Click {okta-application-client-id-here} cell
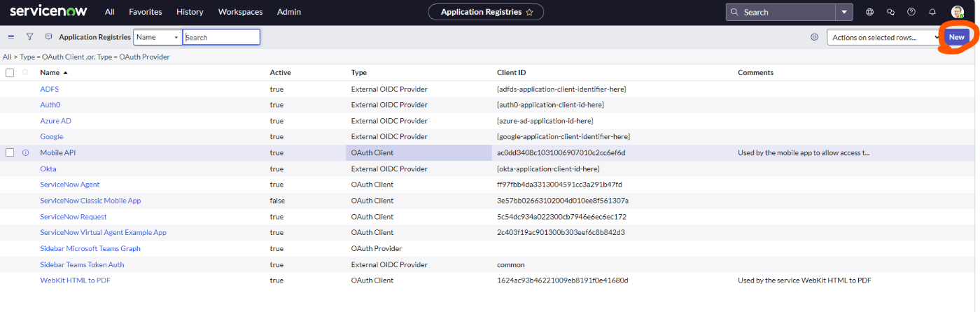Viewport: 980px width, 312px height. tap(549, 169)
